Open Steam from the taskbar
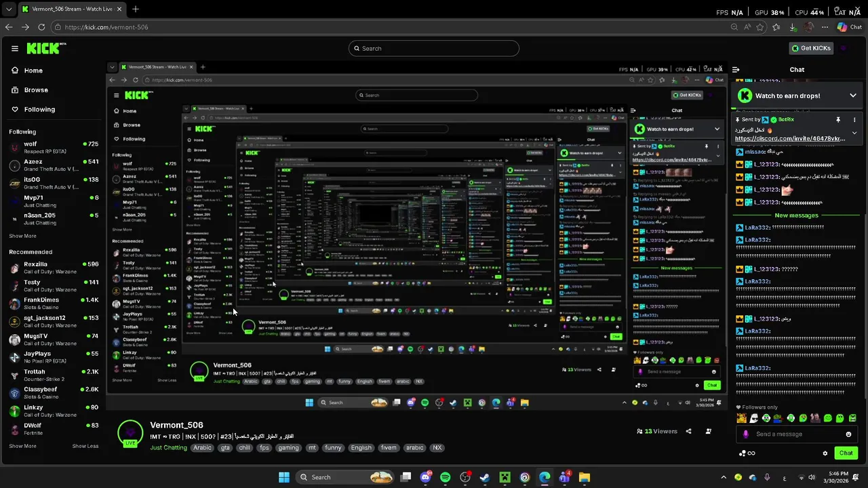Screen dimensions: 868x488 (484, 477)
